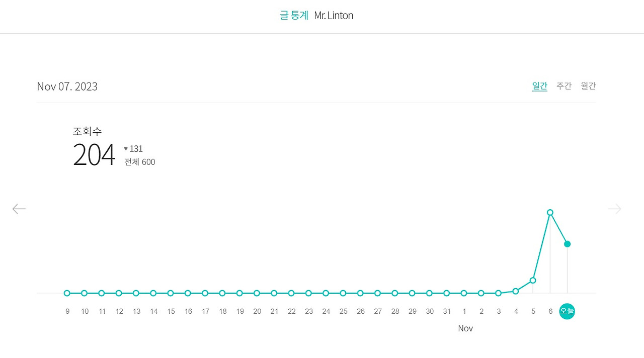Select the Nov 4 data point
This screenshot has width=644, height=358.
coord(515,291)
